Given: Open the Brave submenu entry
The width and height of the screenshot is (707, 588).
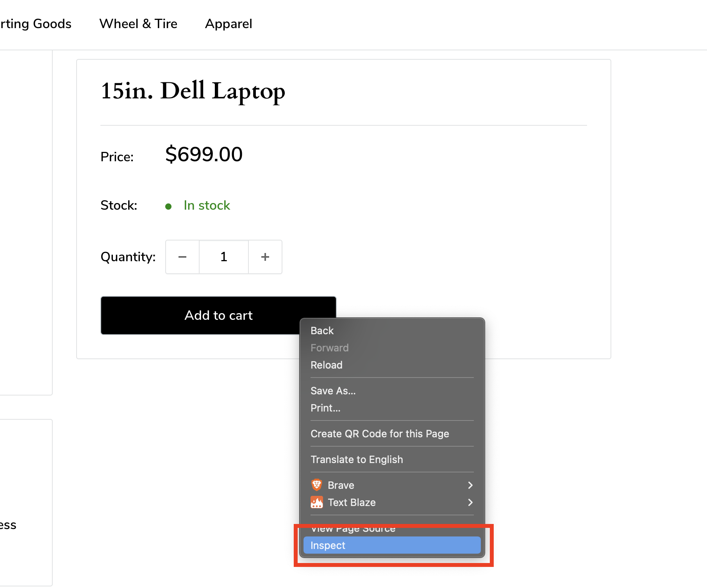Looking at the screenshot, I should click(392, 485).
